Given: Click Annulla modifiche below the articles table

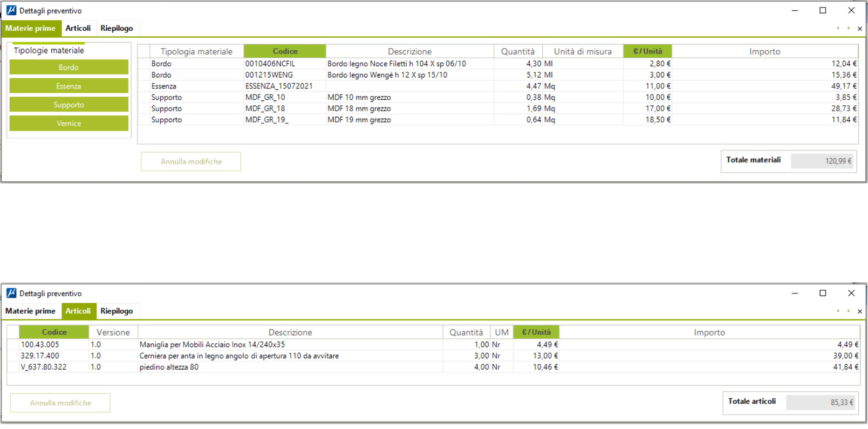Looking at the screenshot, I should click(x=60, y=403).
